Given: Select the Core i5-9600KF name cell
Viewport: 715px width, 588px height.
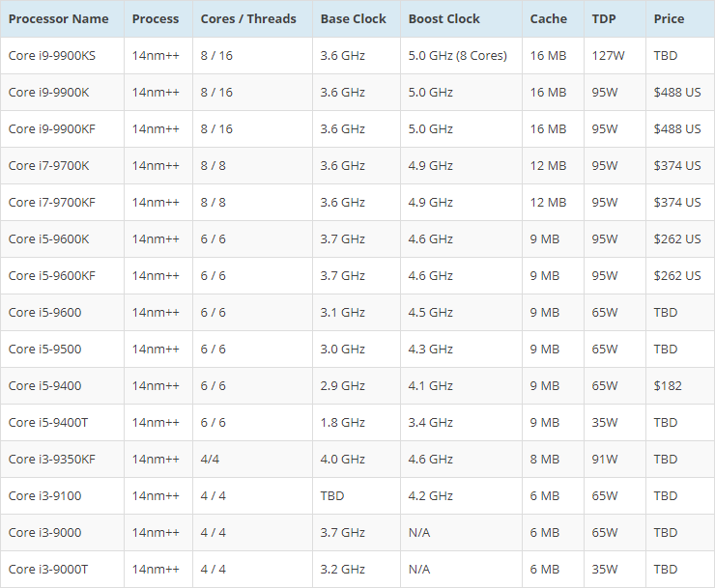Looking at the screenshot, I should point(62,276).
